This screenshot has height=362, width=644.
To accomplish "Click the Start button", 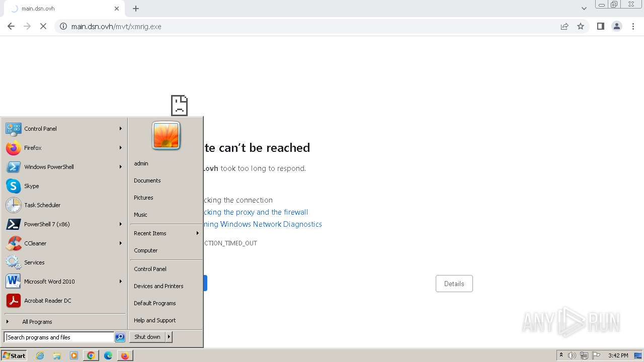I will (x=14, y=355).
